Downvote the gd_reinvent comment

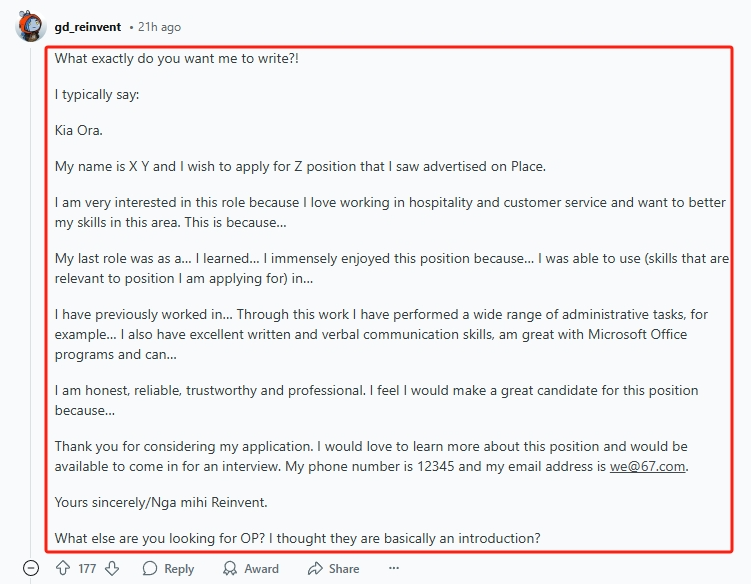[x=112, y=568]
